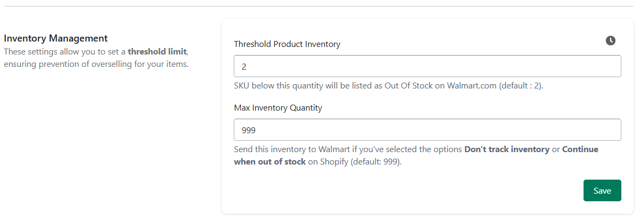
Task: Click the Threshold Product Inventory label
Action: 287,44
